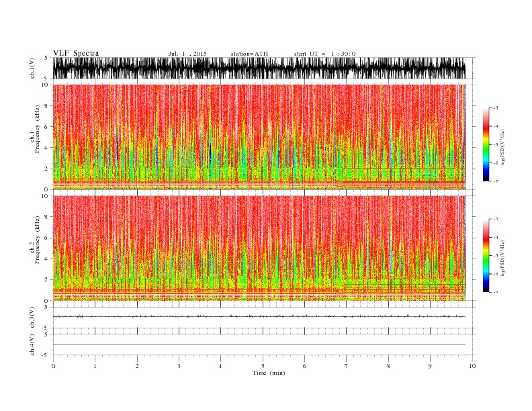This screenshot has height=411, width=532.
Task: Click time axis tick label "6"
Action: click(x=304, y=366)
